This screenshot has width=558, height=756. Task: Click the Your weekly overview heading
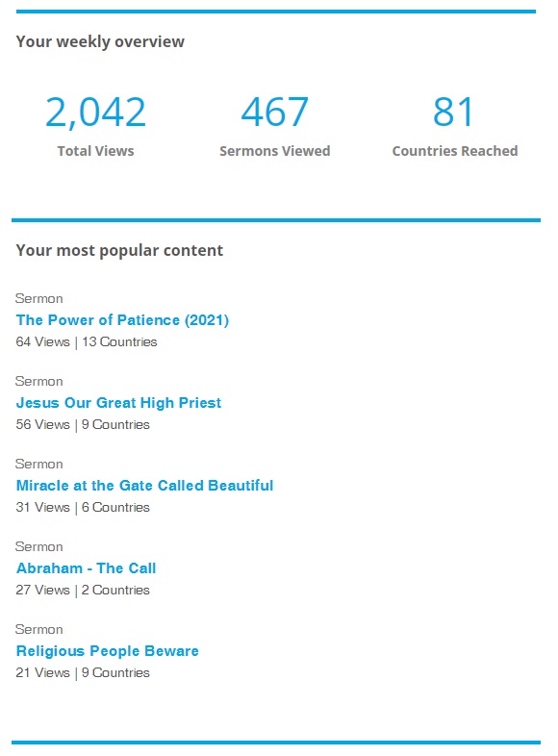[x=100, y=42]
